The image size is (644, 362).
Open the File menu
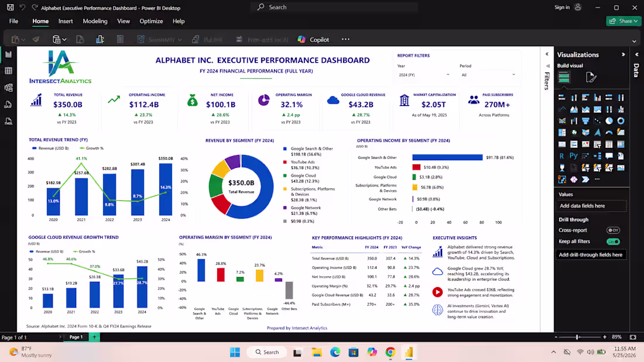(13, 21)
